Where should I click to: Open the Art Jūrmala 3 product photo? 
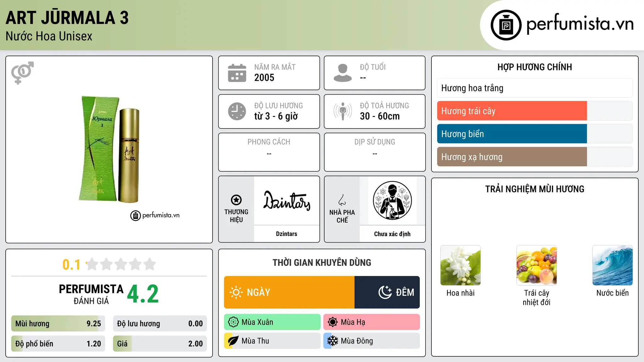pyautogui.click(x=109, y=149)
